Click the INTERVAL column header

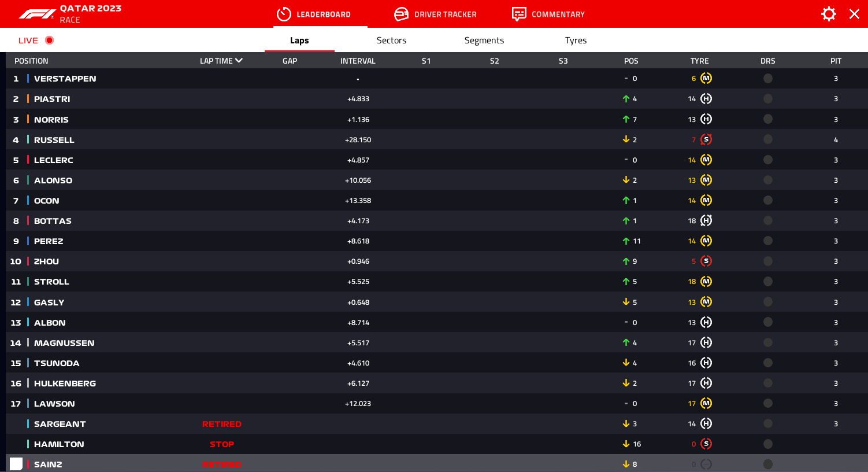[358, 61]
